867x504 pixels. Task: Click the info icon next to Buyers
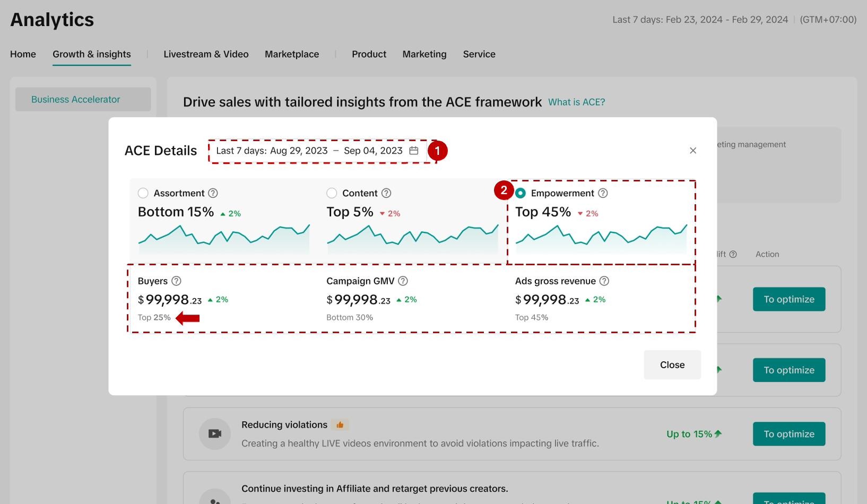pyautogui.click(x=176, y=281)
